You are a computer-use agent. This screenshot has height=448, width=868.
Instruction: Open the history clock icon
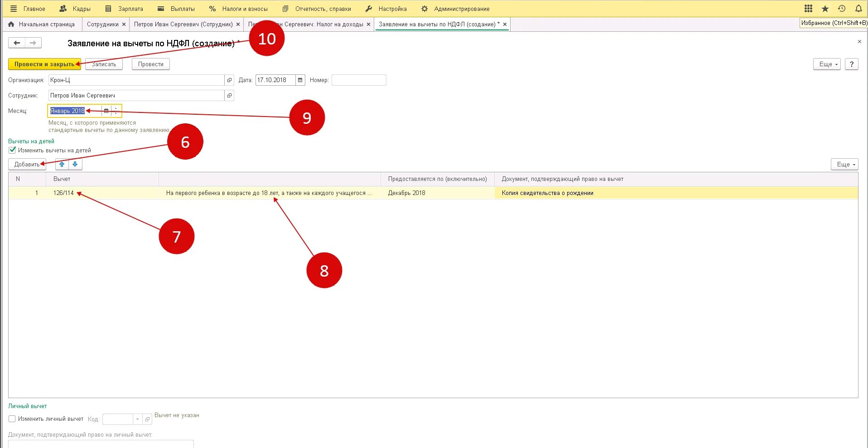point(842,9)
